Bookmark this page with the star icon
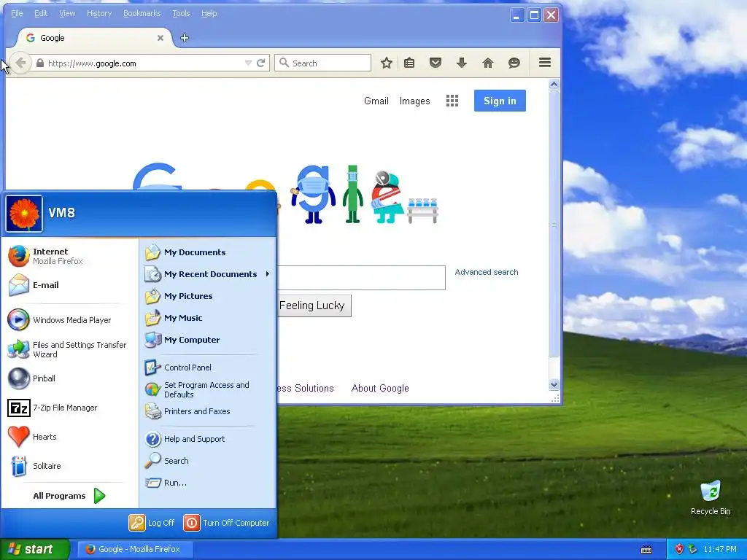Screen dimensions: 747x560 point(387,63)
